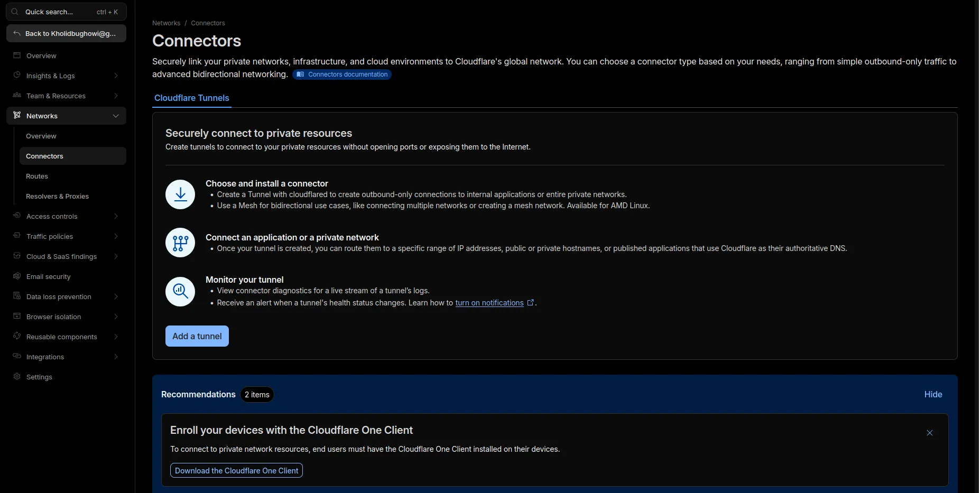Click the Networks icon in the sidebar
Screen dimensions: 980x493
coord(17,115)
